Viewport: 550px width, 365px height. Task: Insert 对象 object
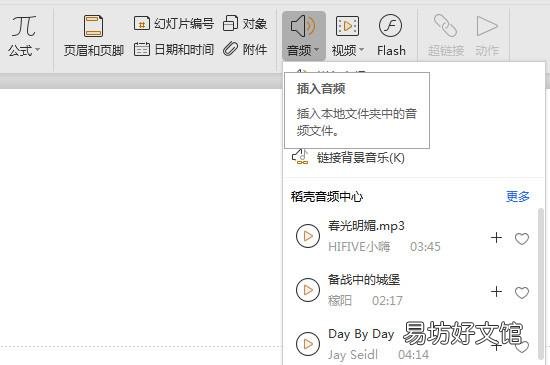pos(245,24)
